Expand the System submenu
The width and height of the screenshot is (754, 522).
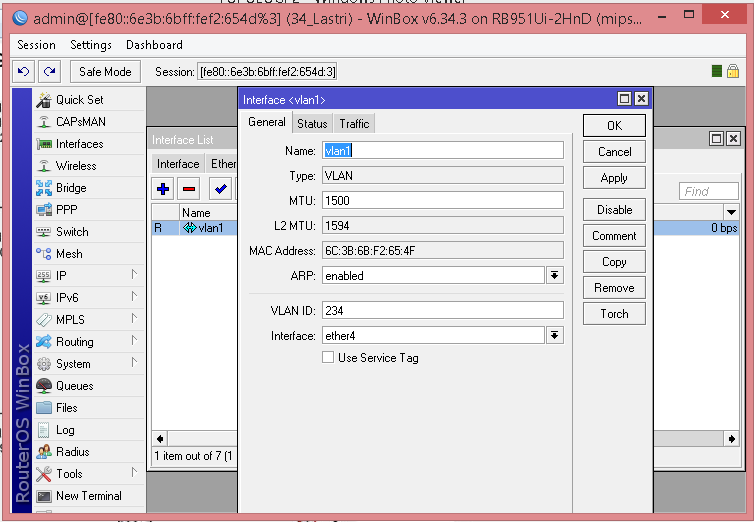point(134,363)
